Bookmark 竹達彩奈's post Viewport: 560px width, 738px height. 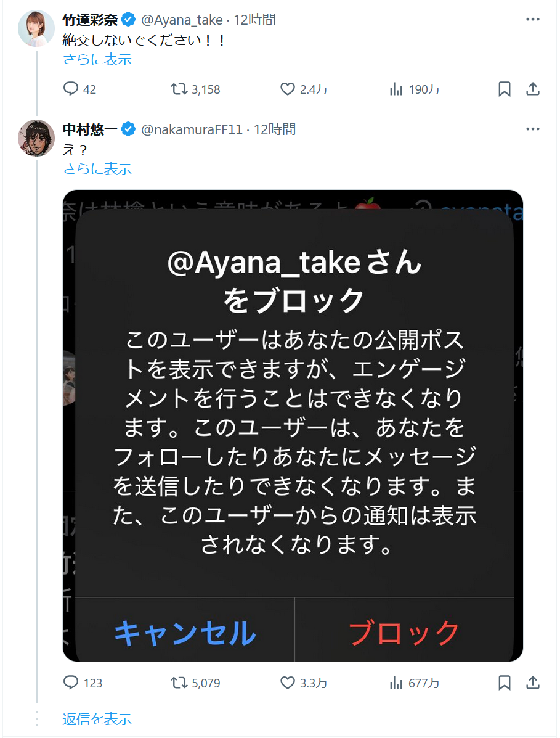coord(504,89)
